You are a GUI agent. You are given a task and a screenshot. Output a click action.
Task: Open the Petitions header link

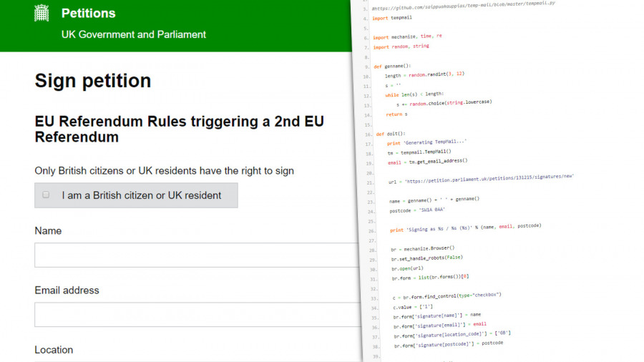(x=88, y=13)
